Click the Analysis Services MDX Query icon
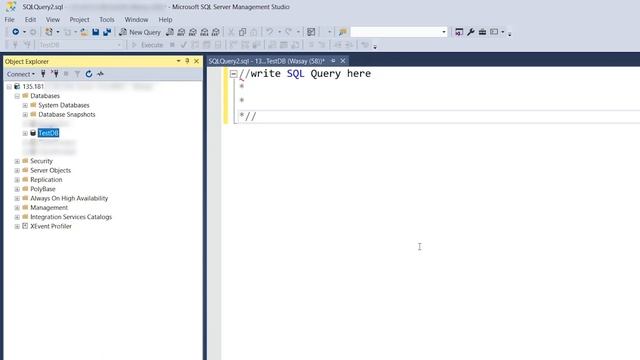The width and height of the screenshot is (640, 360). coord(181,32)
